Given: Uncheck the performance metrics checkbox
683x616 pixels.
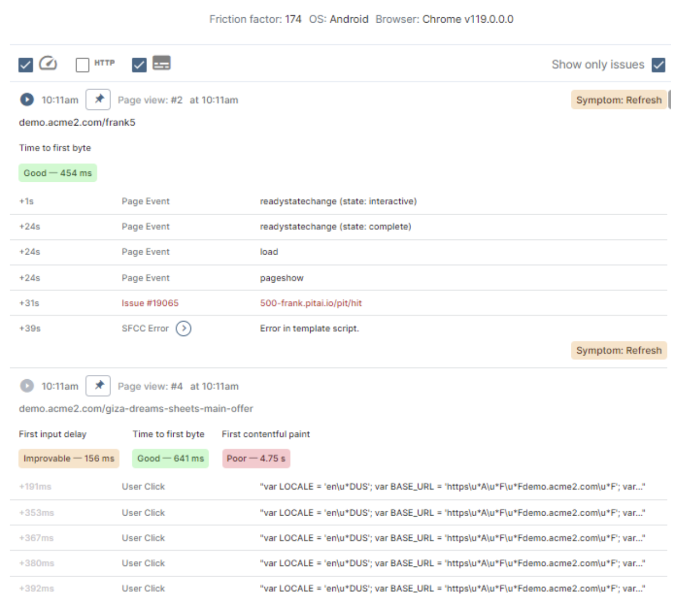Looking at the screenshot, I should (25, 65).
